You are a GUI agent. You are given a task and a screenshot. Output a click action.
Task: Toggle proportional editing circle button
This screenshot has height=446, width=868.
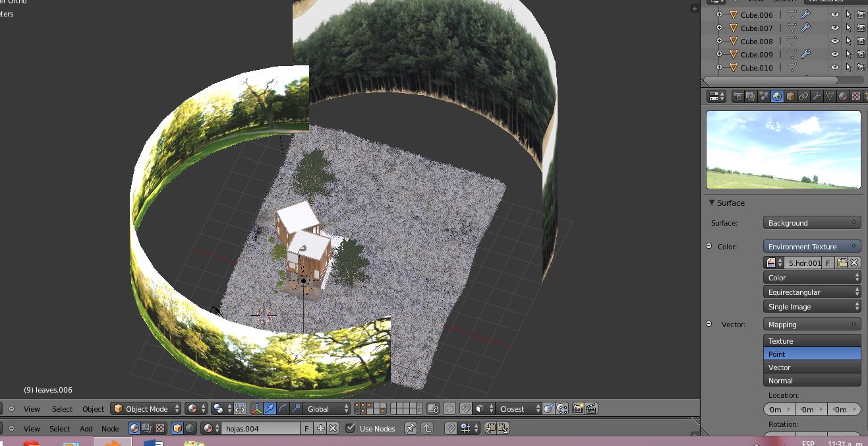[449, 408]
